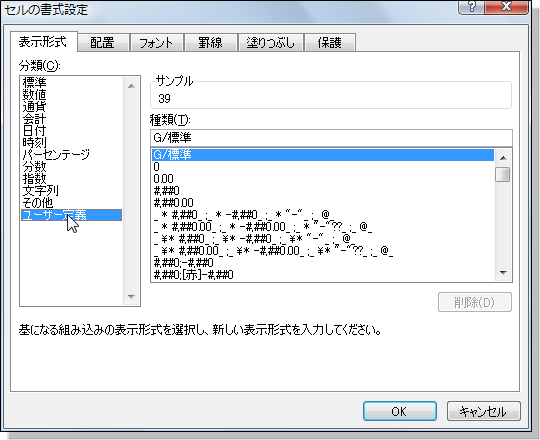The image size is (540, 440).
Task: Open the フォント tab
Action: click(156, 43)
